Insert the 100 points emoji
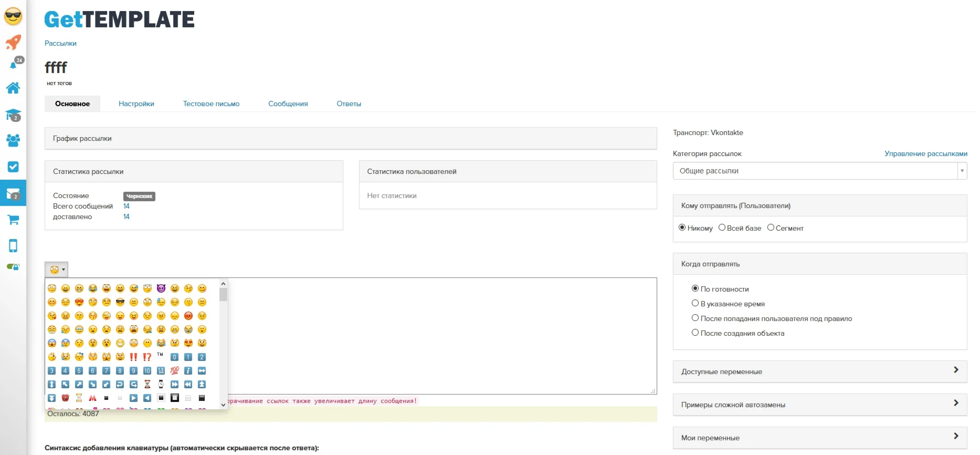 (x=175, y=370)
